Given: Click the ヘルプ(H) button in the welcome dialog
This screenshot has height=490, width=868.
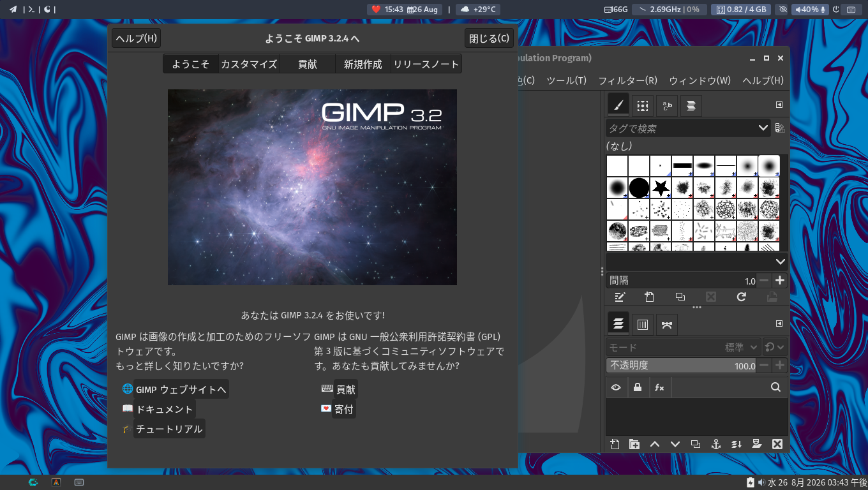Looking at the screenshot, I should pyautogui.click(x=136, y=38).
